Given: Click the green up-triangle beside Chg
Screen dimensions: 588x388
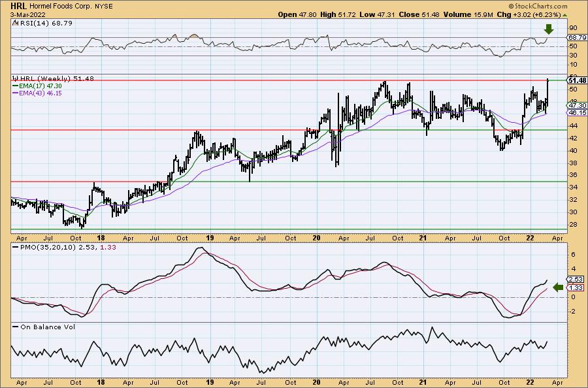Looking at the screenshot, I should coord(564,15).
